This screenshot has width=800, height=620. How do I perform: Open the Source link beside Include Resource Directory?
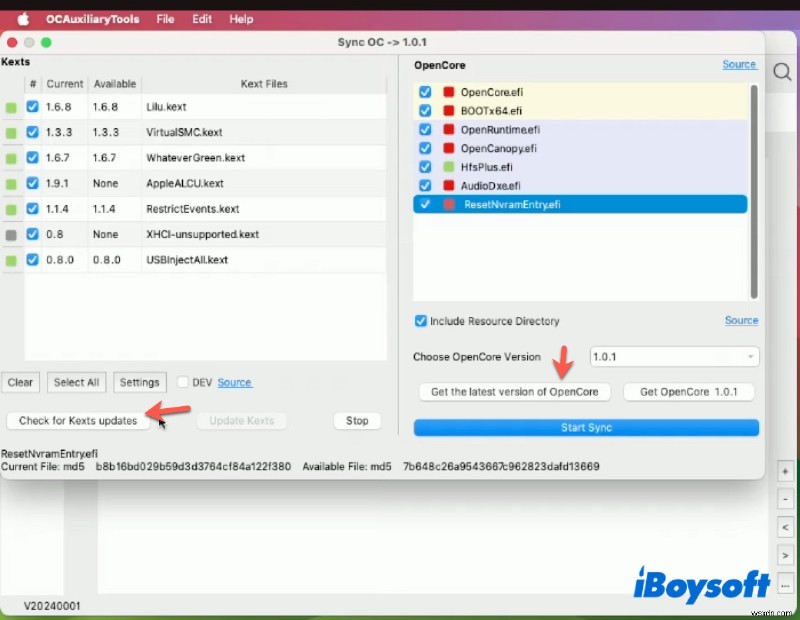[x=741, y=320]
